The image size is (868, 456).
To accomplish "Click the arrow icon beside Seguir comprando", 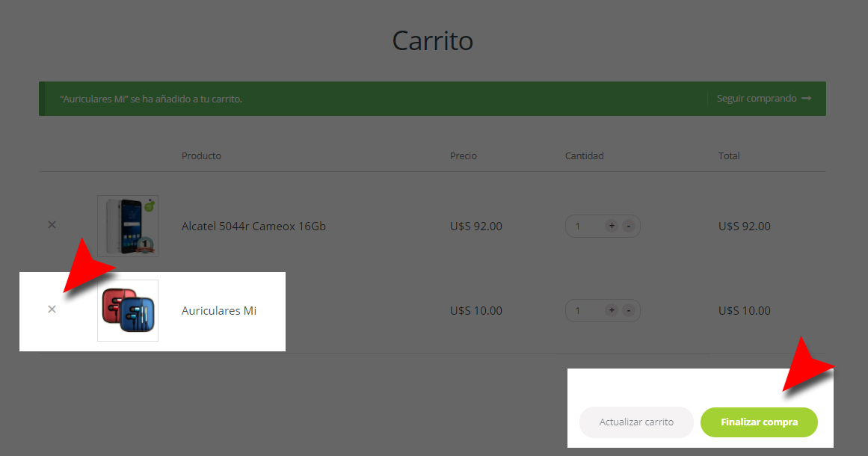I will (x=806, y=99).
